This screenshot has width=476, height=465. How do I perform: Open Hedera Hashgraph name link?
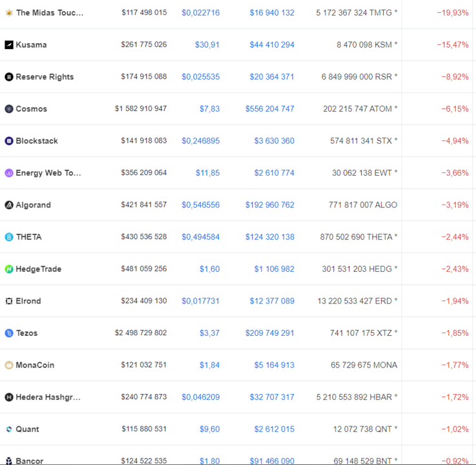[48, 397]
